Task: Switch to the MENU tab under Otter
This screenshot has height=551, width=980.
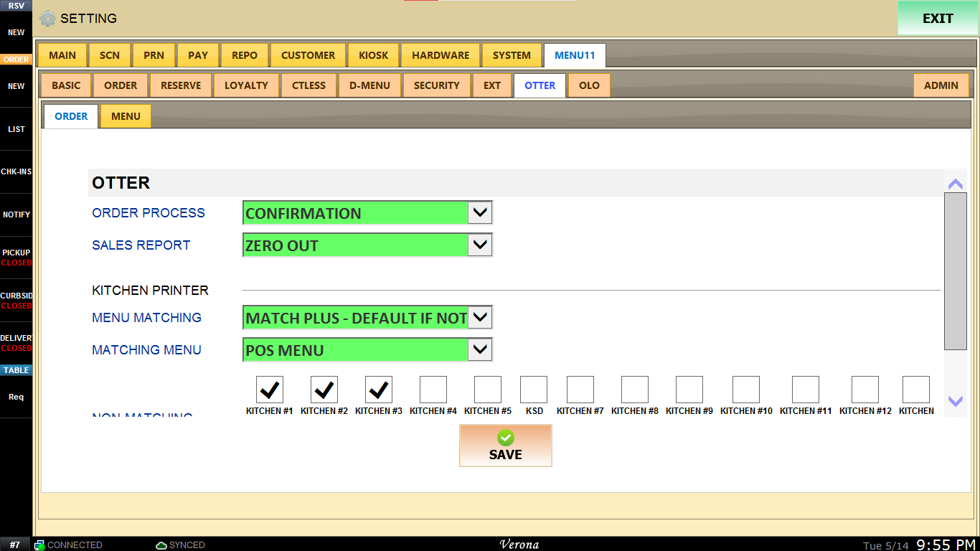Action: (x=126, y=116)
